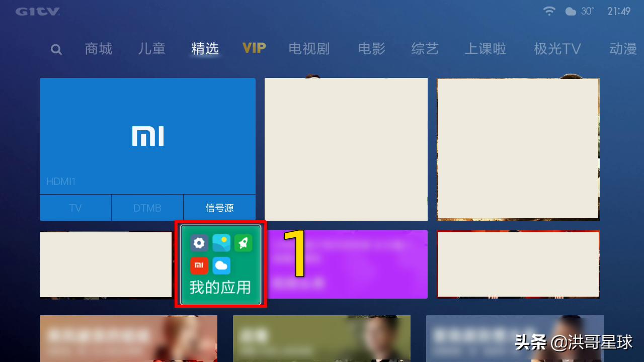The image size is (644, 362).
Task: Open the Gallery icon inside My Apps tile
Action: 221,243
